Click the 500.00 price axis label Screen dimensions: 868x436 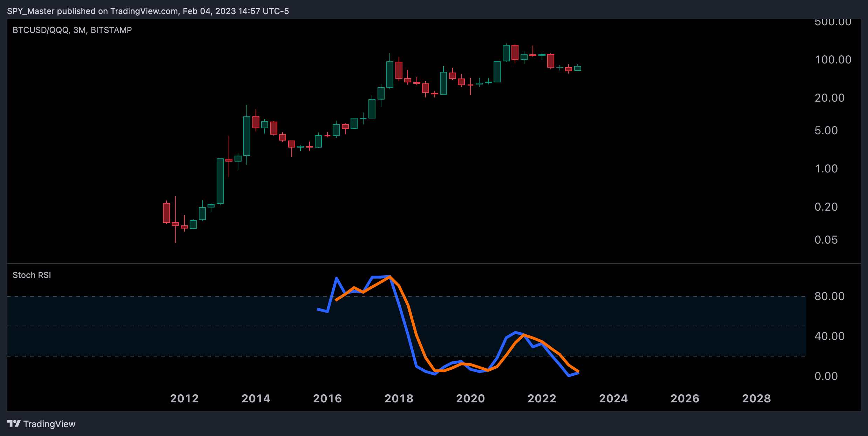tap(833, 22)
